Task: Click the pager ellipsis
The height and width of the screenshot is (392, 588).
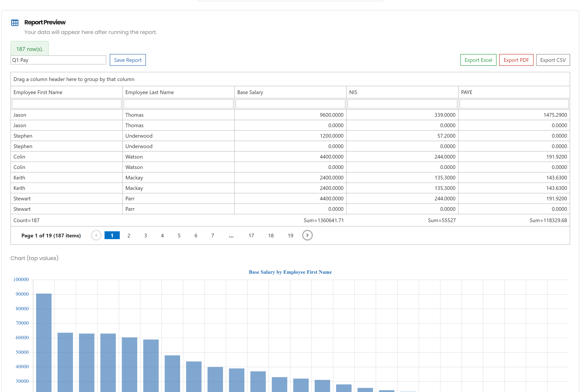Action: pos(231,235)
